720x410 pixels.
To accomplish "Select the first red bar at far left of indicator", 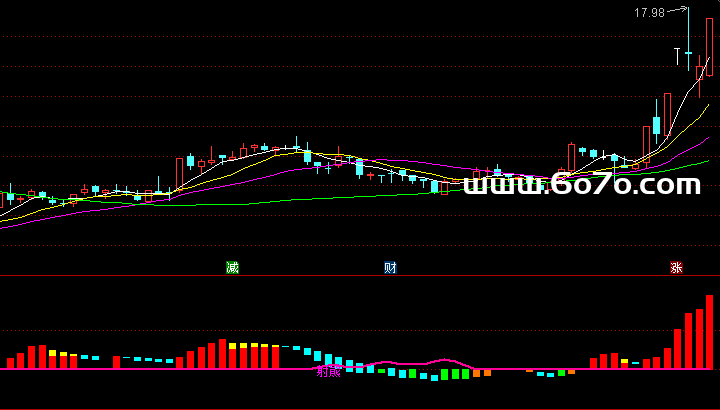I will (10, 363).
